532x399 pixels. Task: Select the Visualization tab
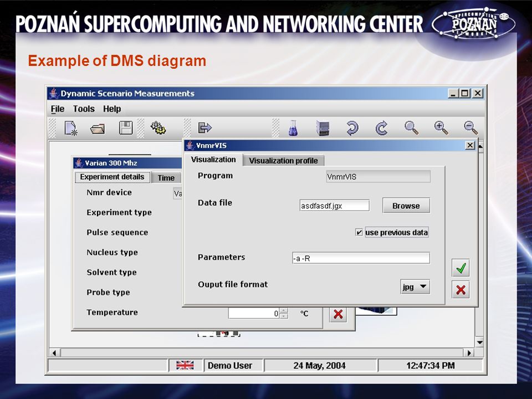(x=213, y=160)
